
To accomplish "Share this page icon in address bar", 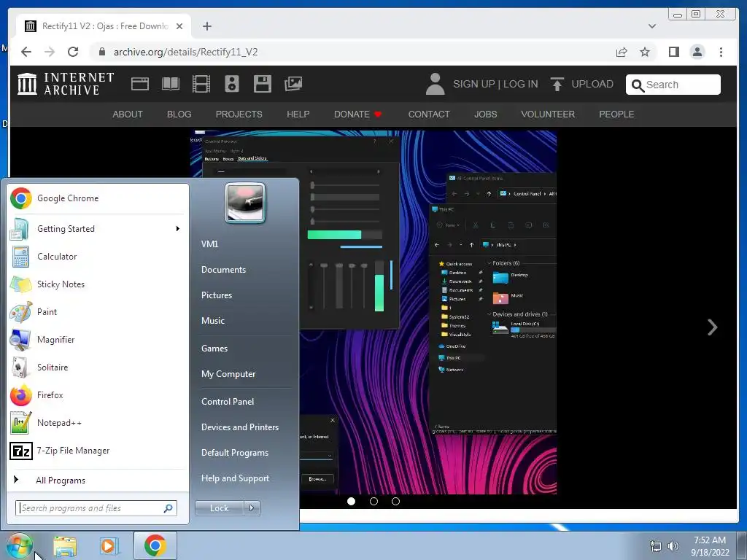I will click(x=622, y=52).
